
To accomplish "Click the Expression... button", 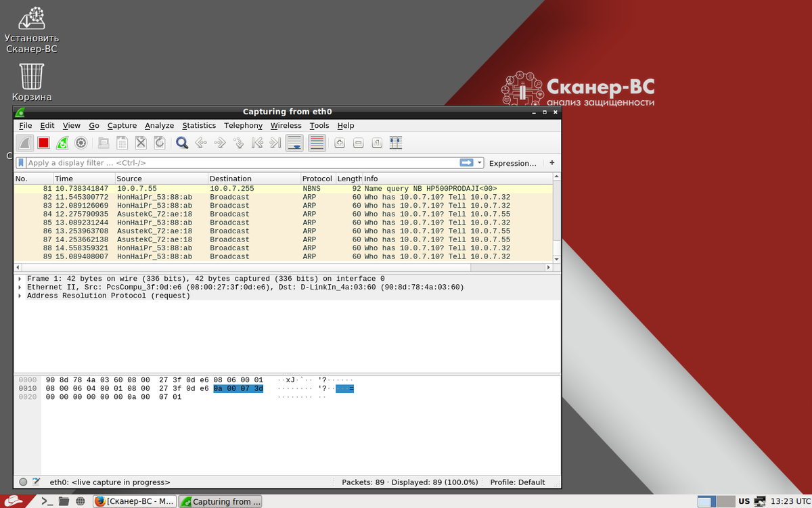I will 512,162.
